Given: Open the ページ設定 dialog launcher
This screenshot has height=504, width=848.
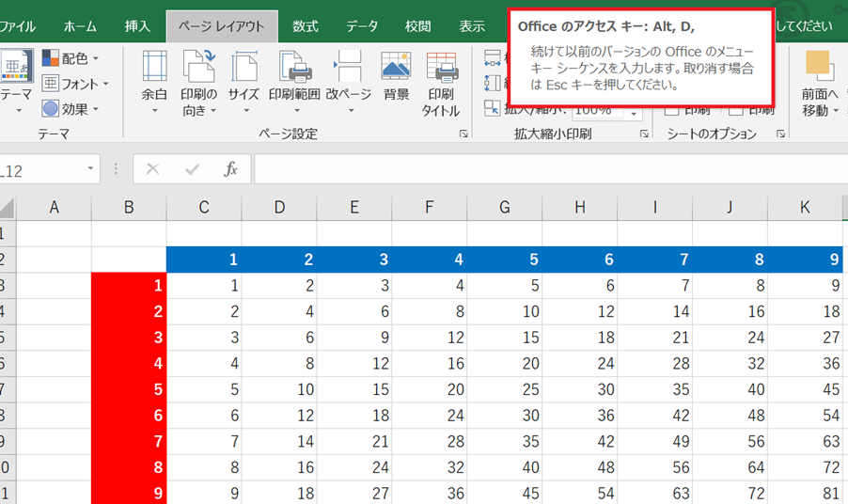Looking at the screenshot, I should 463,135.
